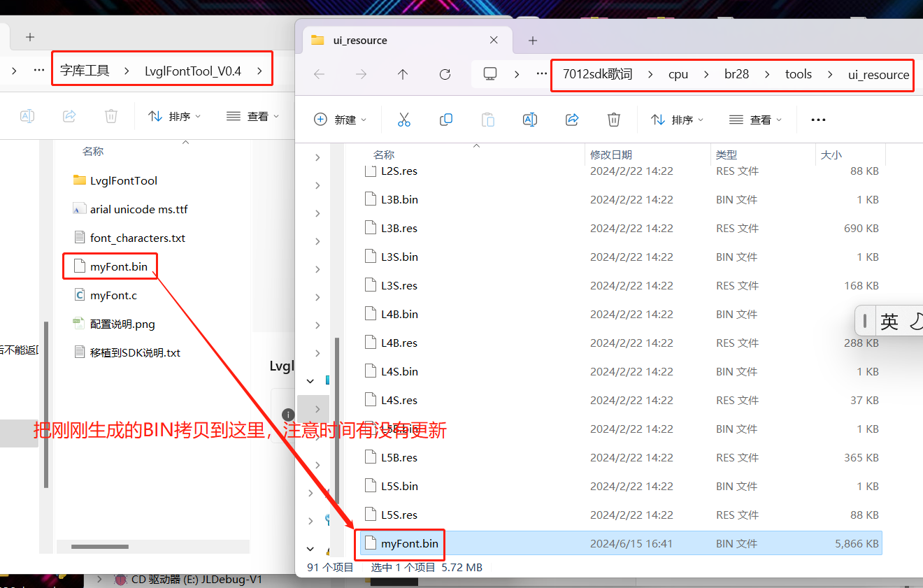Open the 新建 dropdown in ui_resource window

coord(341,120)
